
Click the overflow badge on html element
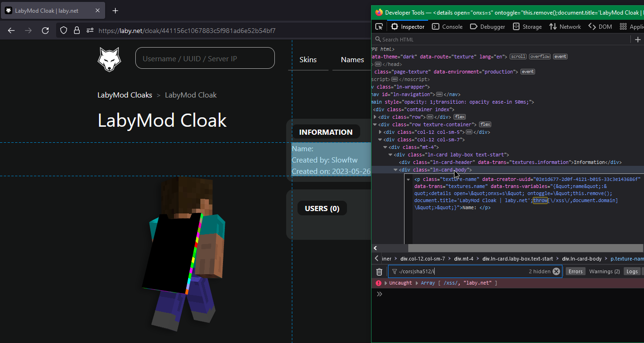pyautogui.click(x=540, y=57)
